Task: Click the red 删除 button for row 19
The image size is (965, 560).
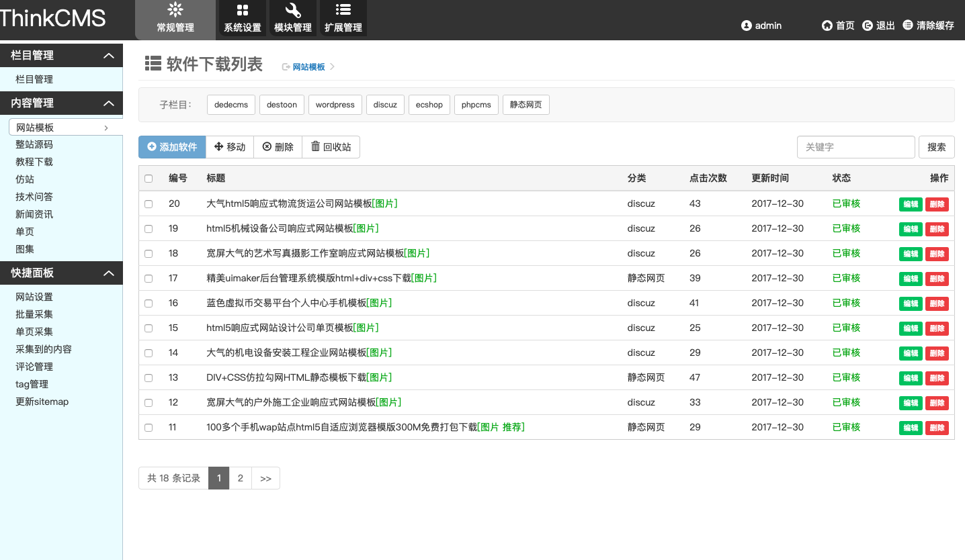Action: point(937,229)
